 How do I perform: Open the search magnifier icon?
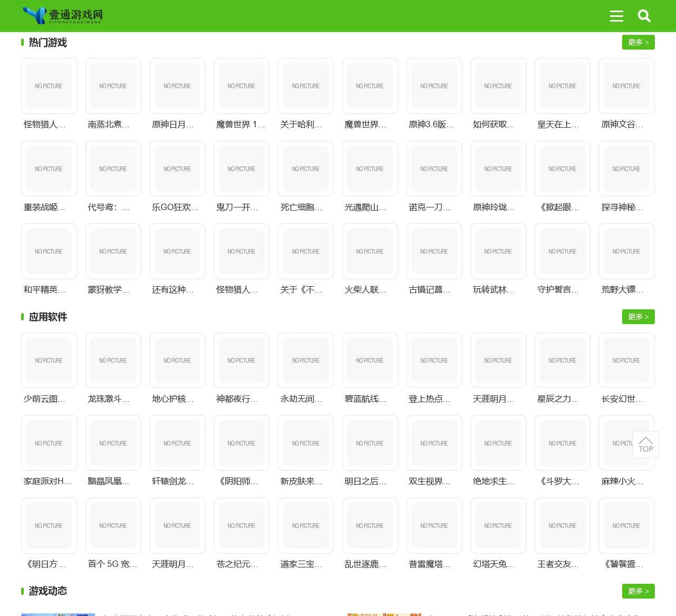644,16
